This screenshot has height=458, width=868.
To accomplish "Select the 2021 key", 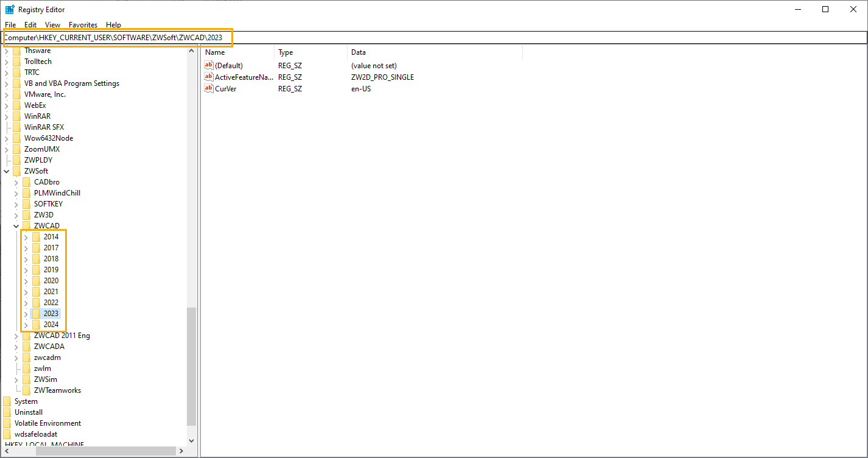I will [x=51, y=292].
